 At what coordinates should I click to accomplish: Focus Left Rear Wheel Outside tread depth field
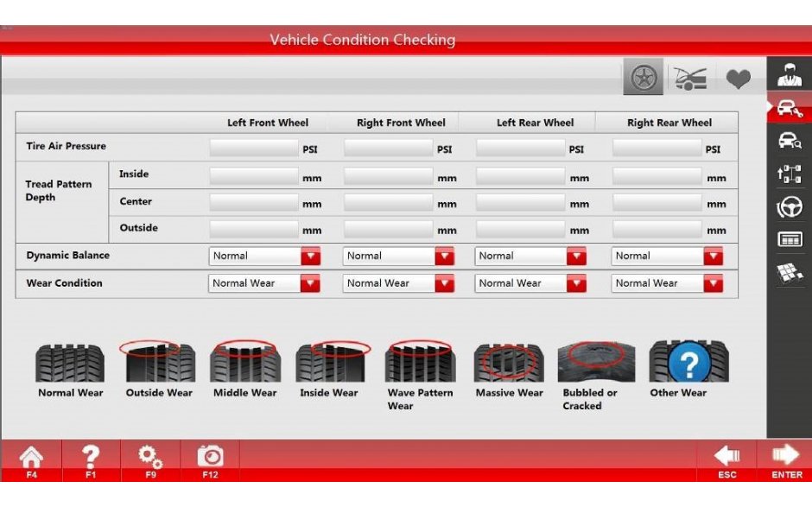(x=520, y=229)
